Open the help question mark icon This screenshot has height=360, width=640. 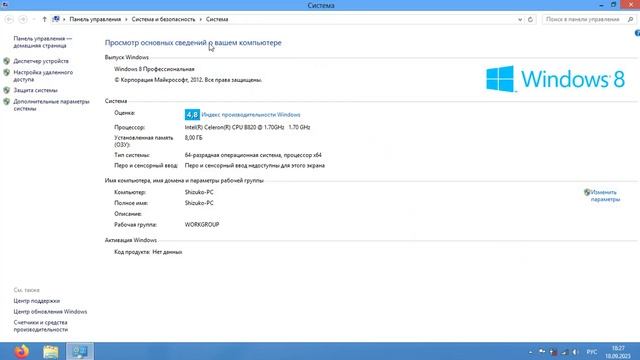637,33
